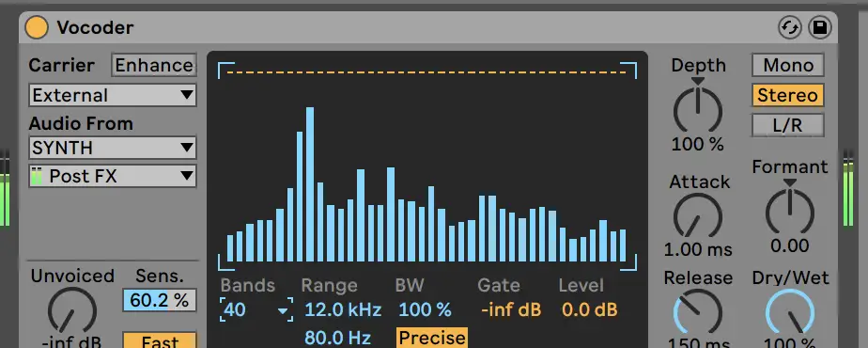Click the Release knob

click(x=698, y=312)
